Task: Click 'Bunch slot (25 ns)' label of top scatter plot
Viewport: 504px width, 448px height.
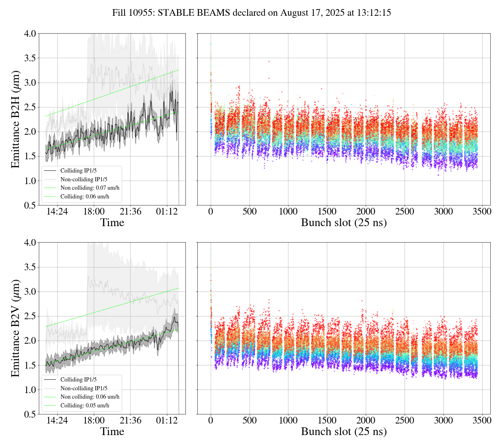Action: [344, 223]
